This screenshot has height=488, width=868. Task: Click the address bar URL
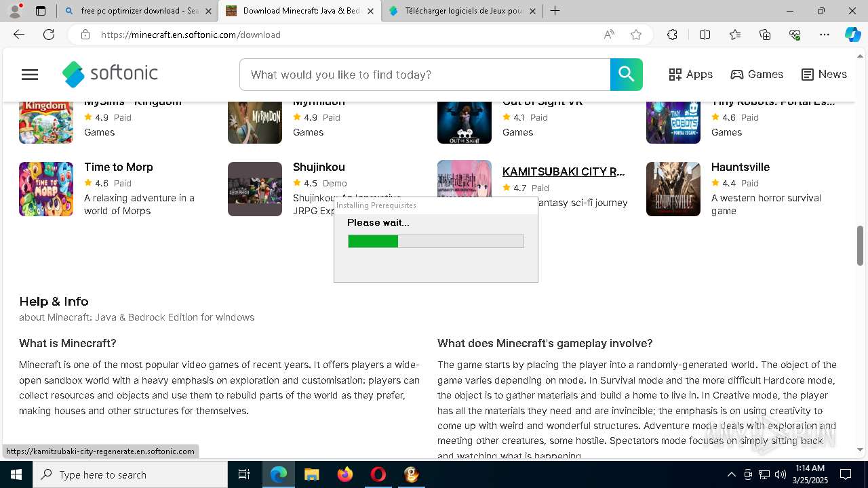click(191, 35)
